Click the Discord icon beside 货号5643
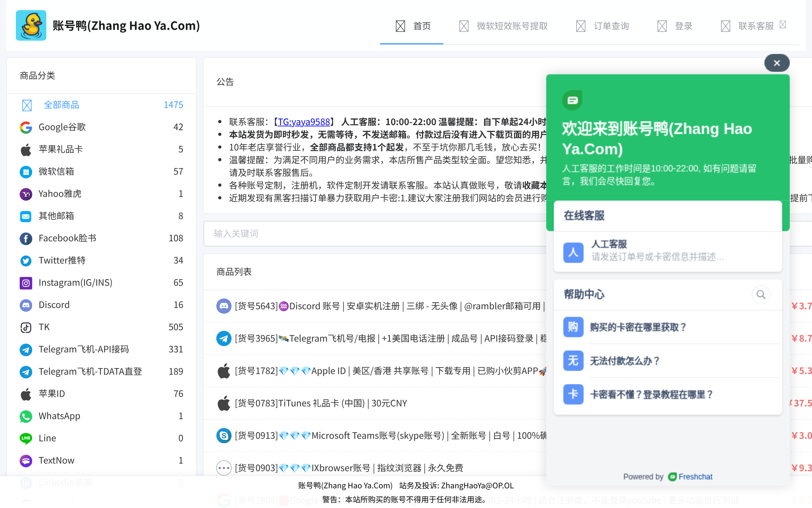 pyautogui.click(x=224, y=306)
